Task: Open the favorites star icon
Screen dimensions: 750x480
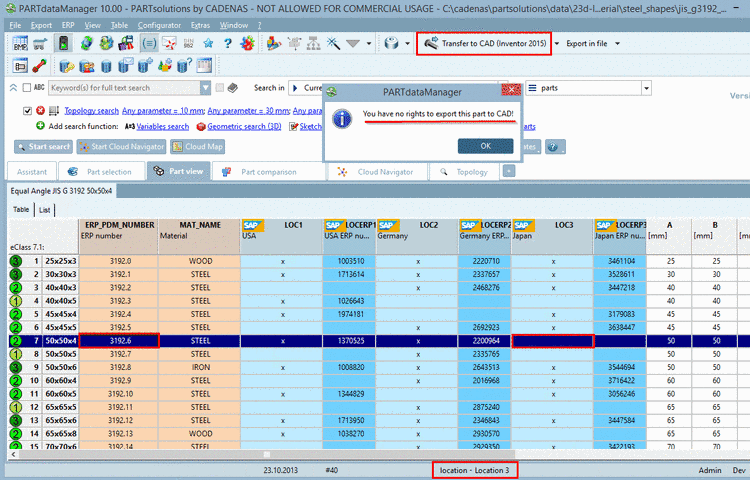Action: [208, 44]
